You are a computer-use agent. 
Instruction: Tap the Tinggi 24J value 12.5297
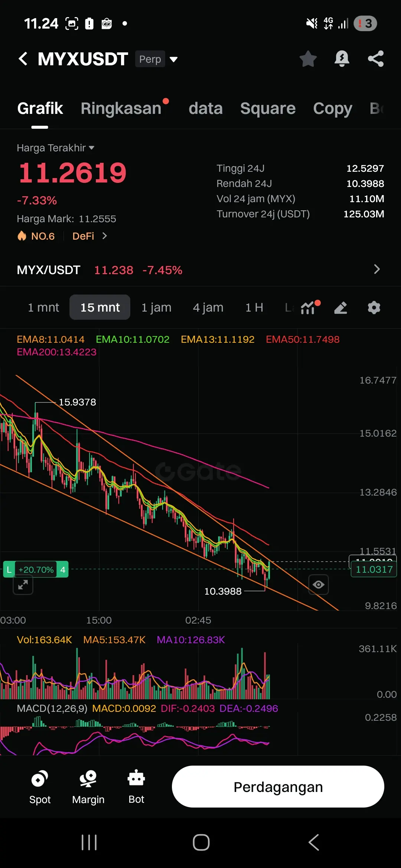365,168
